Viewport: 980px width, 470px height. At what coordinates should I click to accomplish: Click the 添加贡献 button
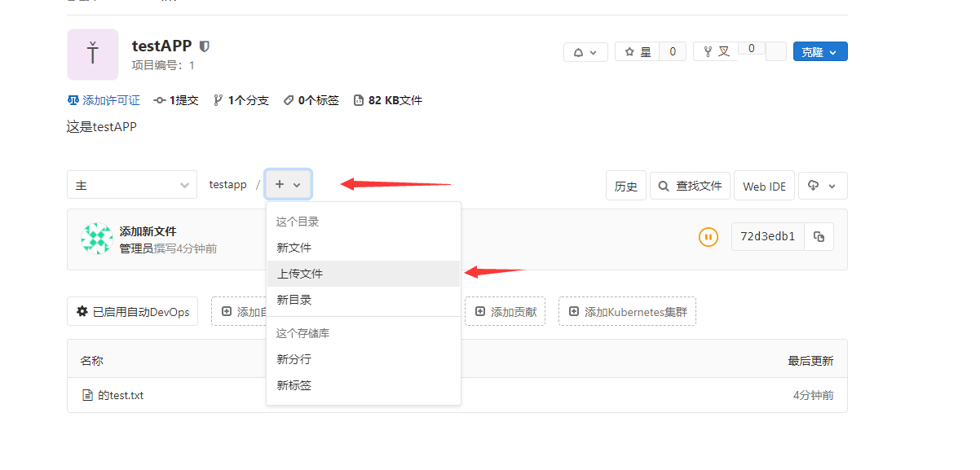click(505, 311)
